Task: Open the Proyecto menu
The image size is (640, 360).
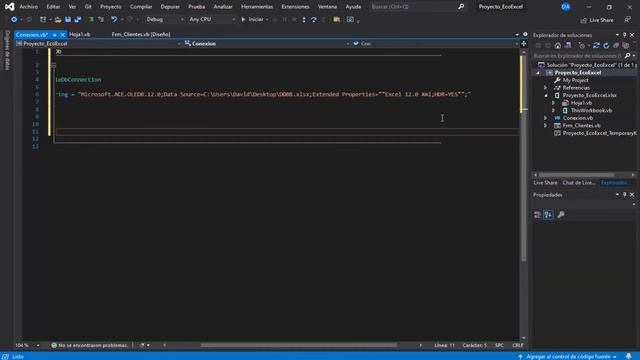Action: (111, 7)
